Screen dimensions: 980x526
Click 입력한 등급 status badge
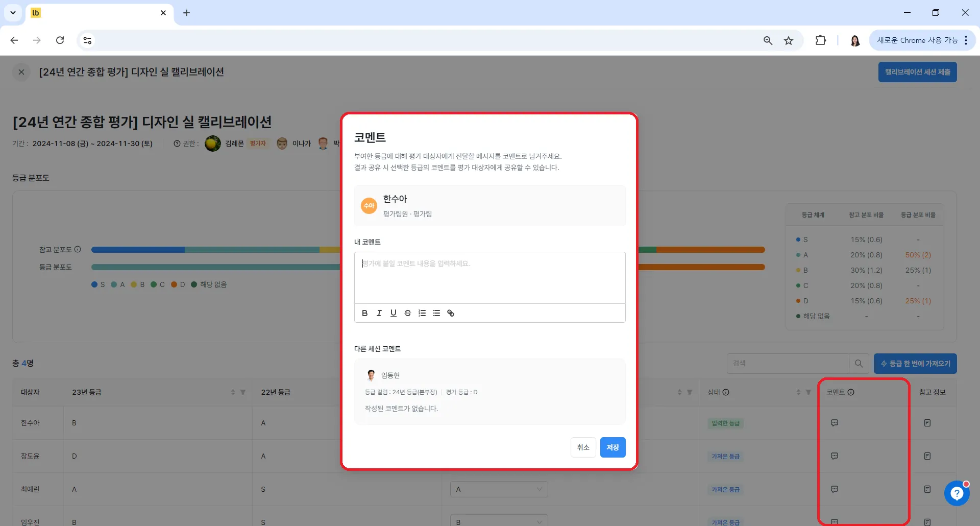(726, 423)
